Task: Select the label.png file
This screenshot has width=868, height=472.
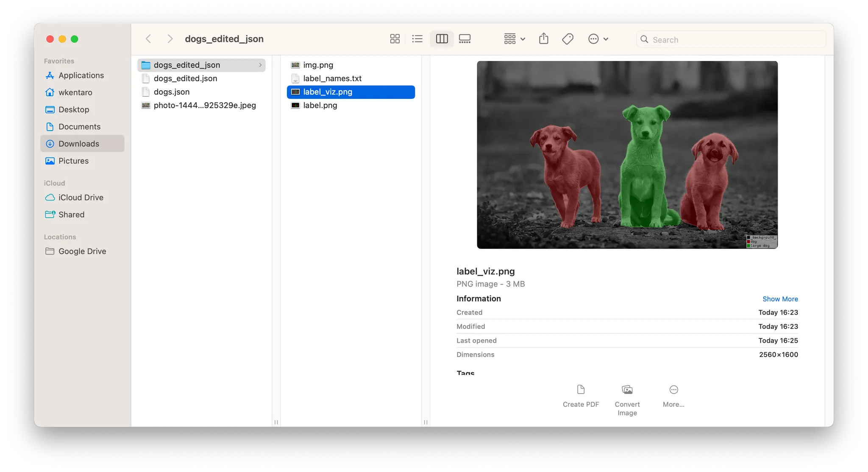Action: (351, 106)
